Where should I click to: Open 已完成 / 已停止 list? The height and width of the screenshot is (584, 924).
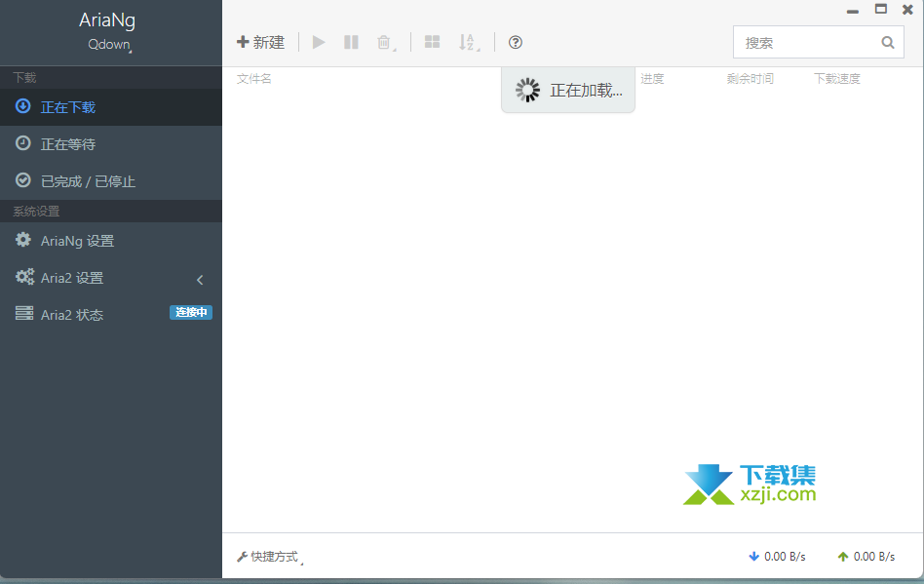pyautogui.click(x=111, y=181)
